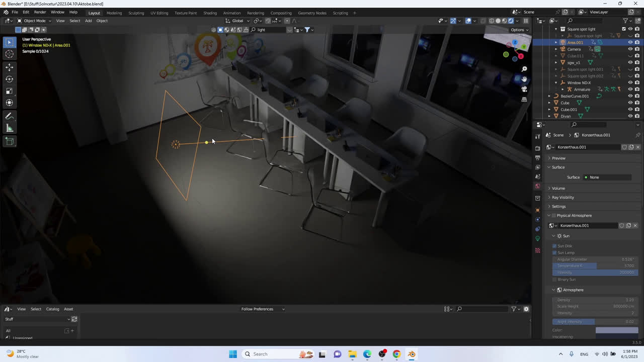This screenshot has width=644, height=362.
Task: Switch to the Shading workspace tab
Action: tap(210, 13)
